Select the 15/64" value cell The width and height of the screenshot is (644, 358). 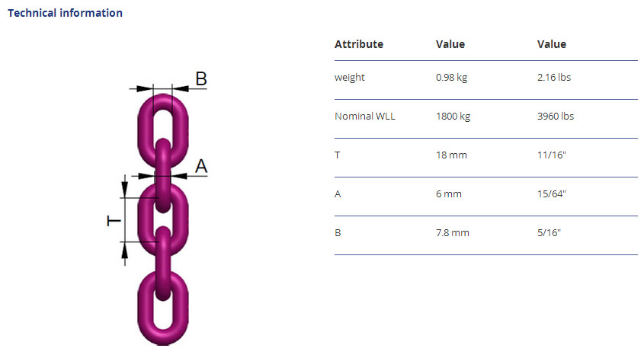[x=552, y=194]
